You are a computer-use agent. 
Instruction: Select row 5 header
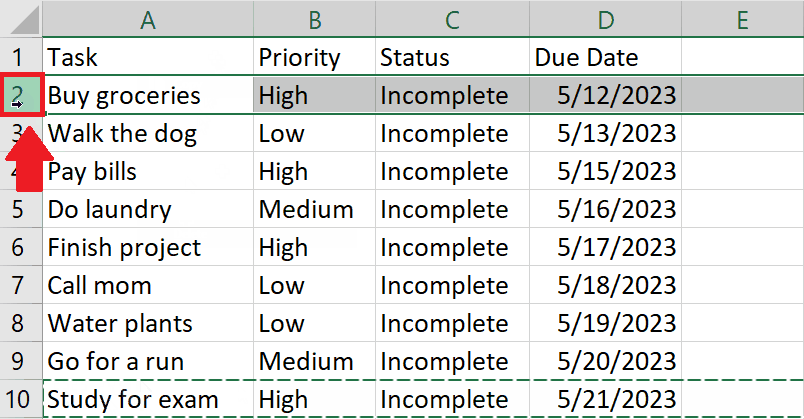pos(21,209)
